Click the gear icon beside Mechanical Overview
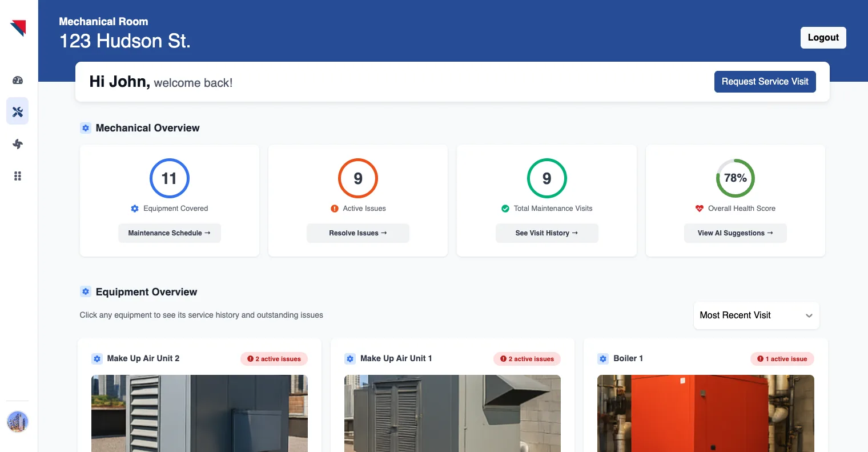The height and width of the screenshot is (452, 868). point(86,127)
